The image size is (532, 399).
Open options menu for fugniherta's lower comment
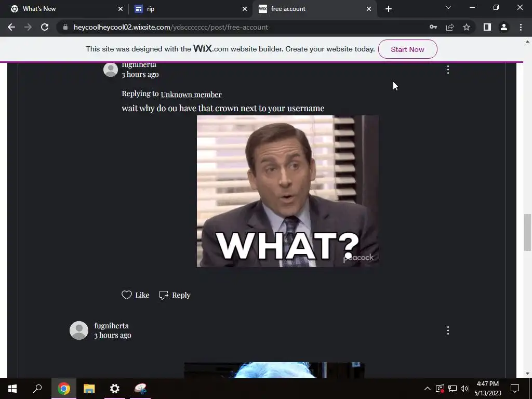(448, 330)
